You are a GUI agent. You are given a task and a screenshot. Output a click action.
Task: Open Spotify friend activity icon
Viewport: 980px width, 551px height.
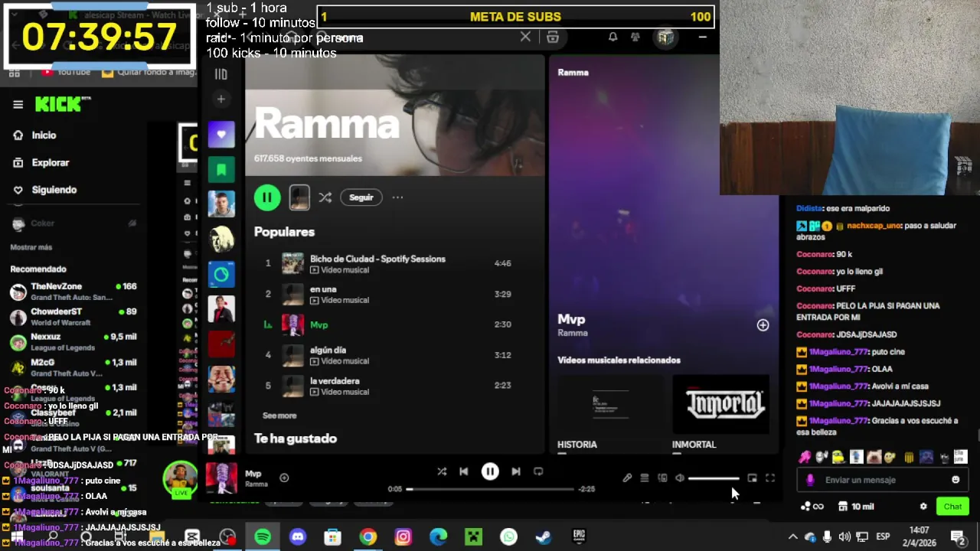pos(635,37)
